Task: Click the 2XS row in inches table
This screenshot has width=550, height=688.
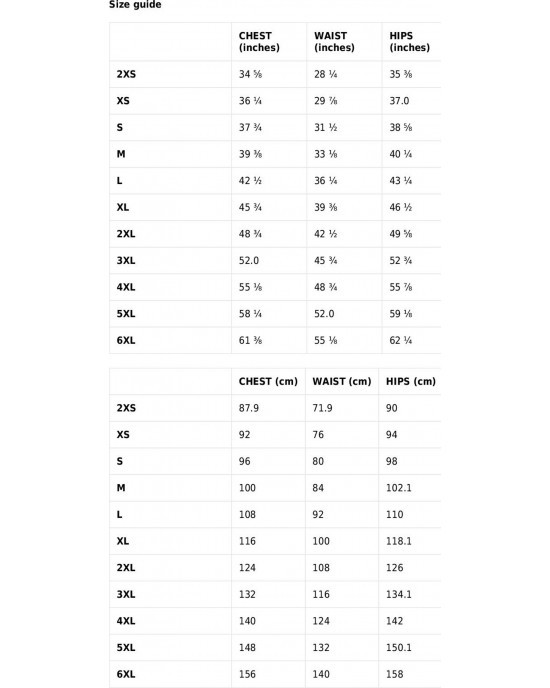Action: (x=275, y=74)
